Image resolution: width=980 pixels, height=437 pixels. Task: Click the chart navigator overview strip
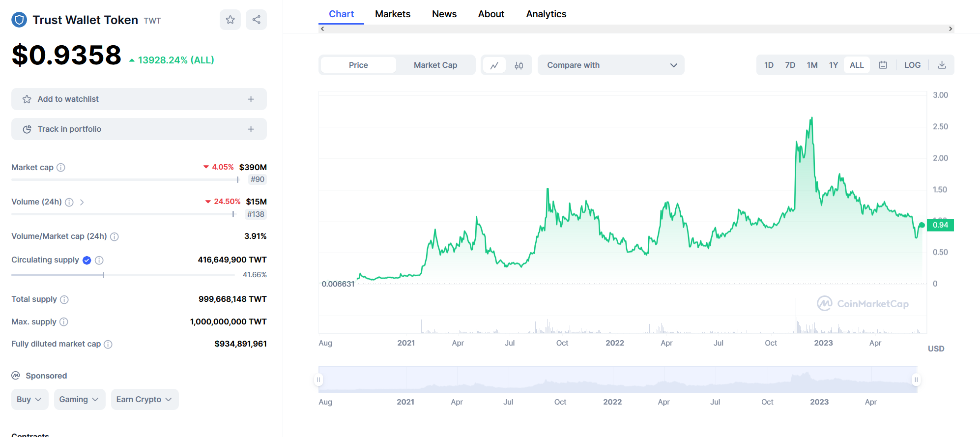click(x=617, y=379)
